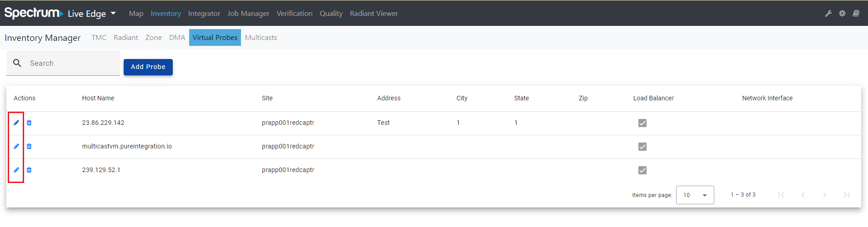The width and height of the screenshot is (868, 227).
Task: Sort by Host Name column header
Action: coord(98,98)
